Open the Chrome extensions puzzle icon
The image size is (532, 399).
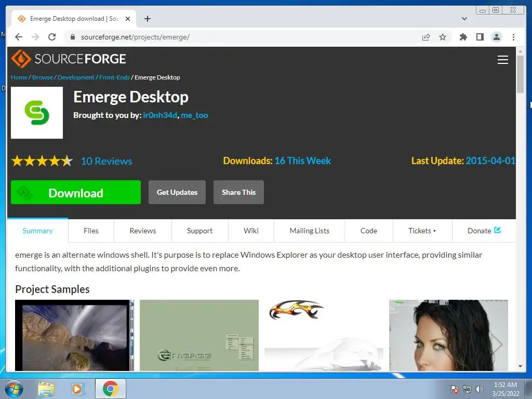coord(463,37)
